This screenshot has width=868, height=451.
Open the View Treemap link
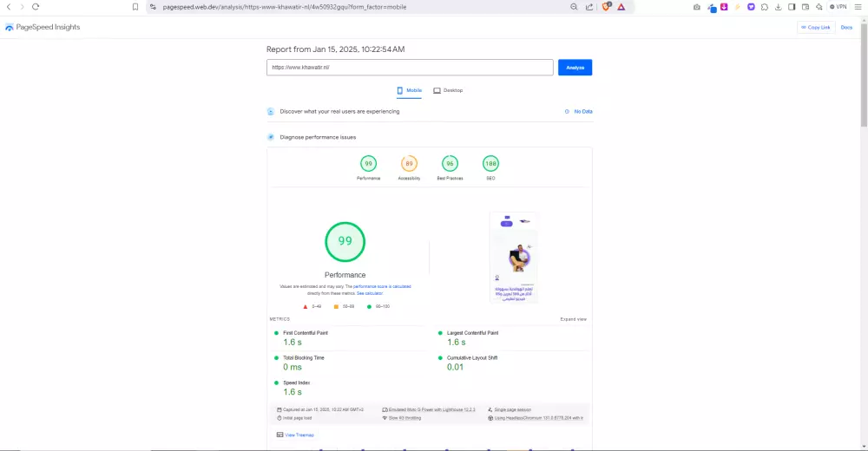tap(299, 435)
